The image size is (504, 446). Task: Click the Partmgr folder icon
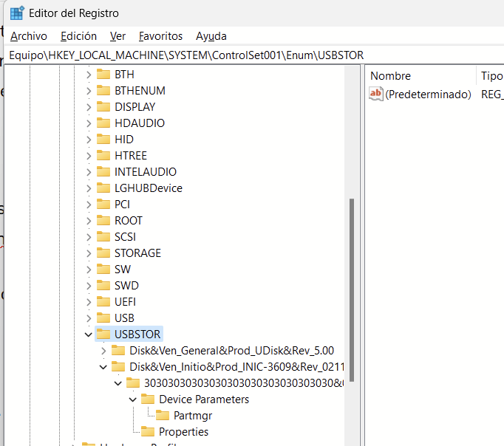click(163, 415)
